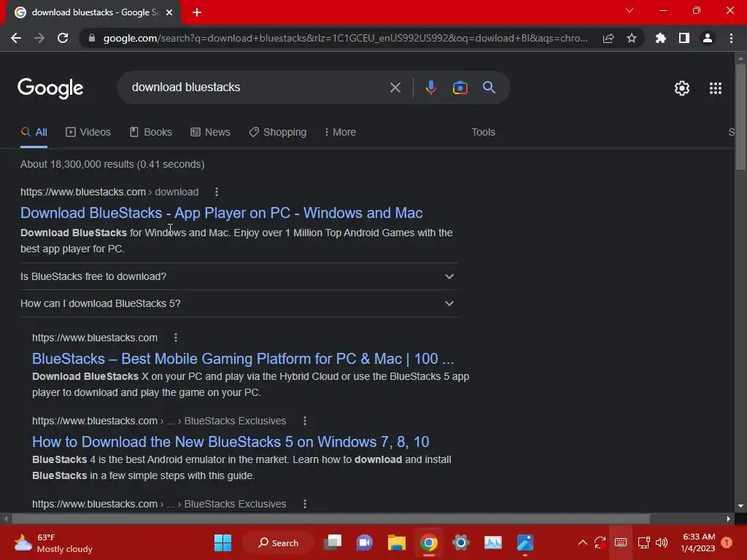Reload the page with the refresh icon
The image size is (747, 560).
click(63, 38)
